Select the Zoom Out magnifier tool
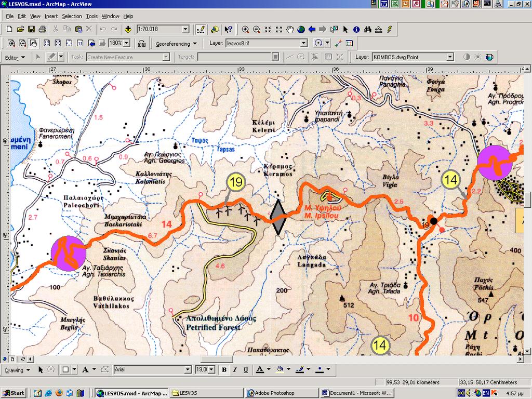Image resolution: width=532 pixels, height=399 pixels. (x=257, y=30)
